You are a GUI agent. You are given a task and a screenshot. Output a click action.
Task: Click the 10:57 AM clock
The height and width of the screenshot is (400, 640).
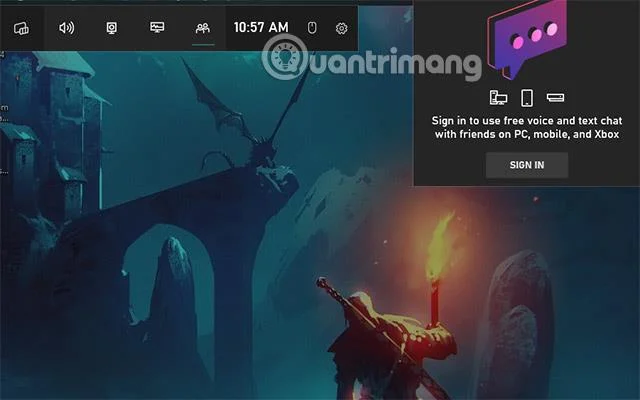pos(261,27)
